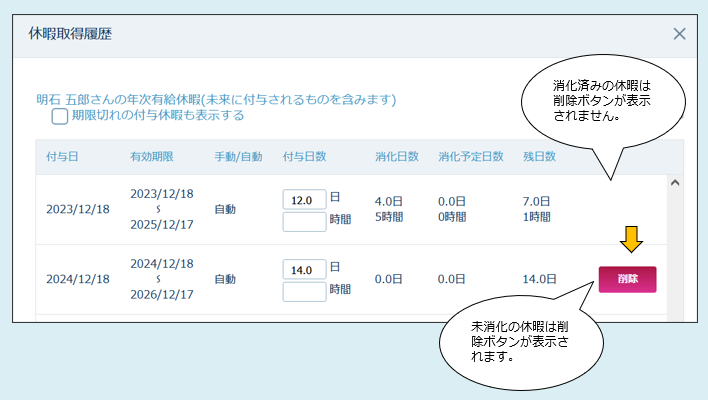708x400 pixels.
Task: Click the 消化予定日数 column header
Action: [470, 157]
